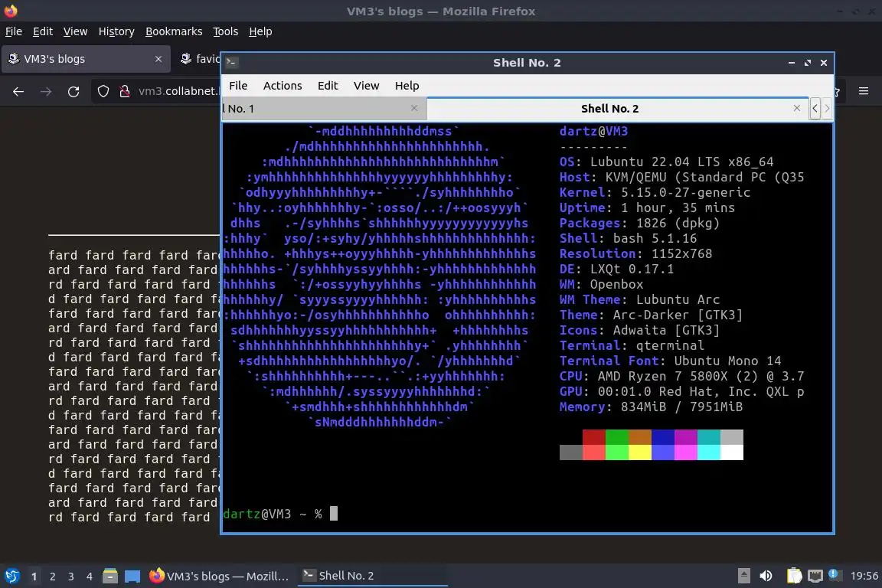Switch to virtual desktop 2
This screenshot has width=882, height=588.
[52, 577]
